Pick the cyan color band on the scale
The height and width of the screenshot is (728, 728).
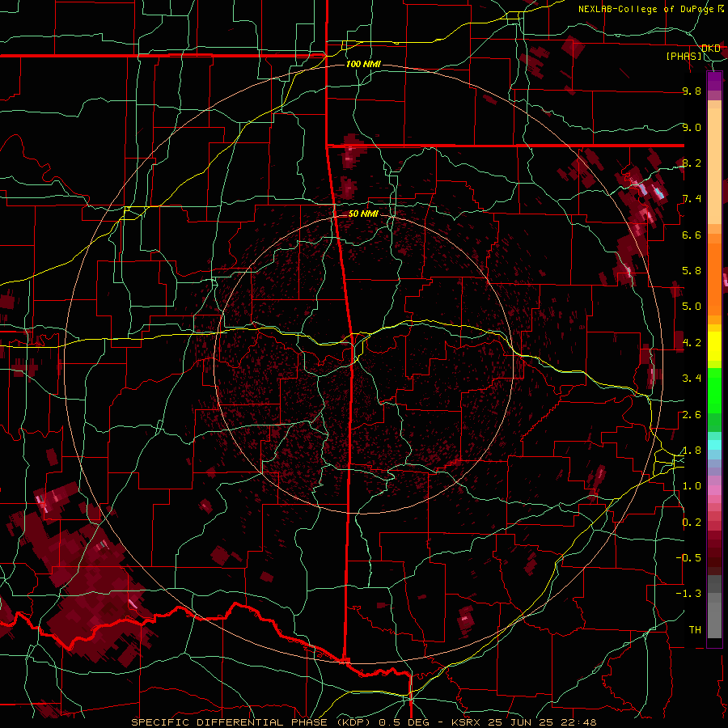pyautogui.click(x=714, y=445)
